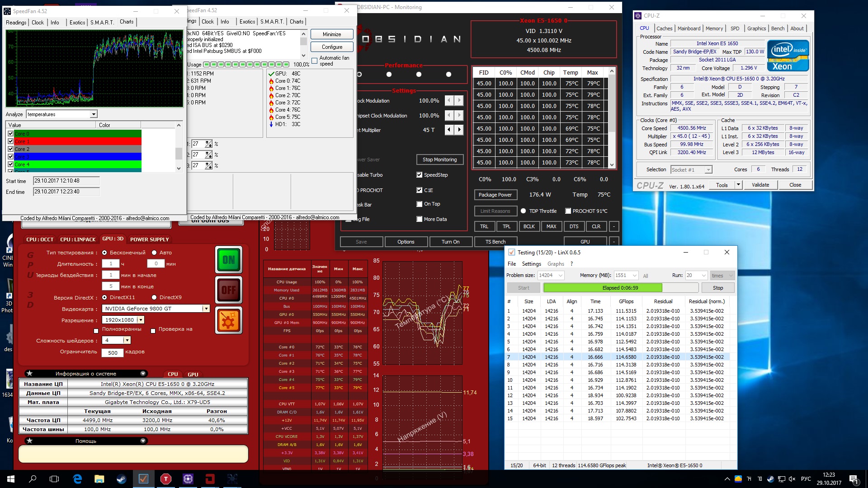Open File Explorer from taskbar
868x488 pixels.
pos(99,479)
